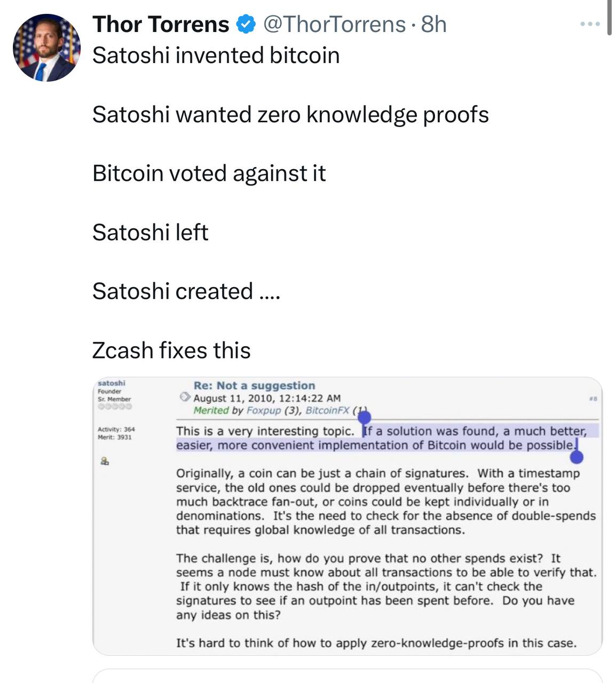Viewport: 616px width, 683px height.
Task: Click satoshi's small profile icon under Merit
Action: tap(105, 461)
